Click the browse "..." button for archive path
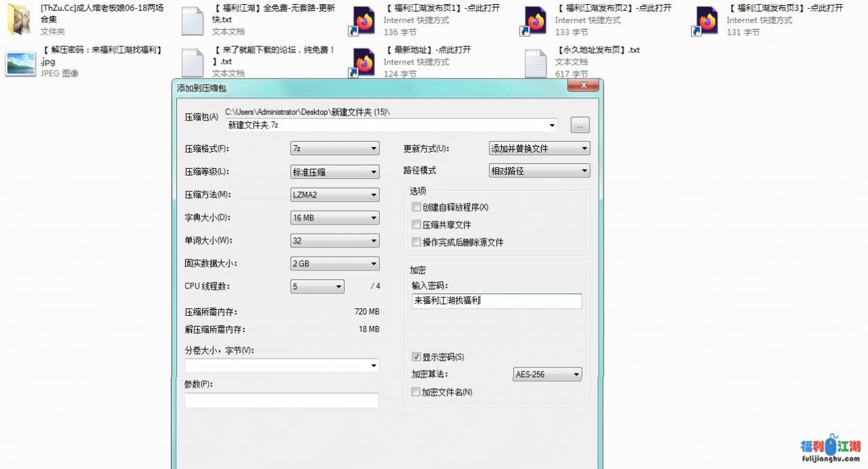This screenshot has height=469, width=868. coord(580,125)
